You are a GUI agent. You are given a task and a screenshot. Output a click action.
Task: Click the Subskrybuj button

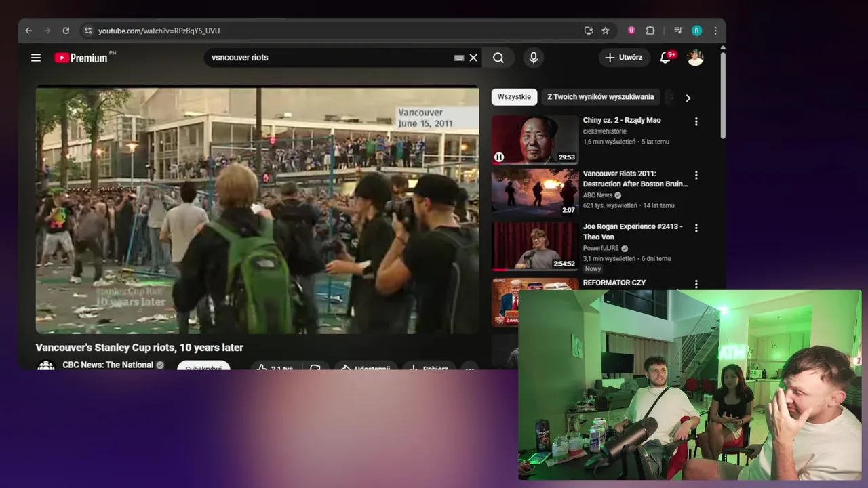(203, 366)
